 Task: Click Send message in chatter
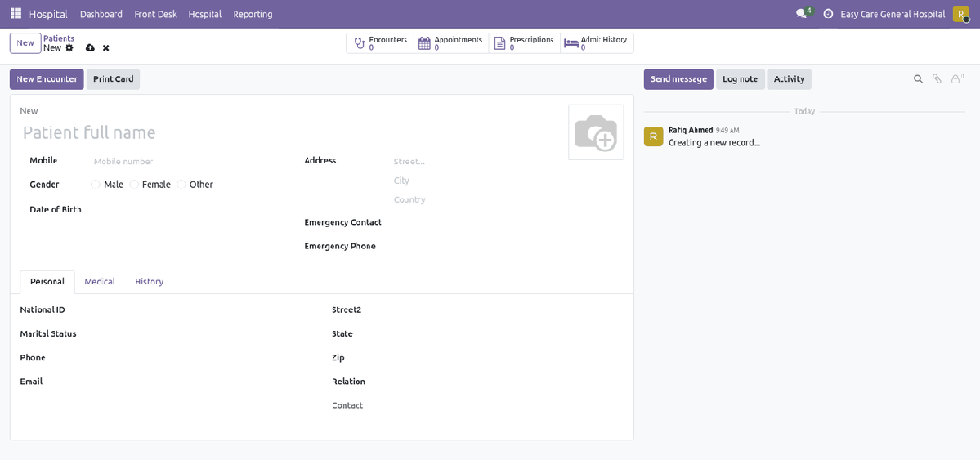point(678,79)
